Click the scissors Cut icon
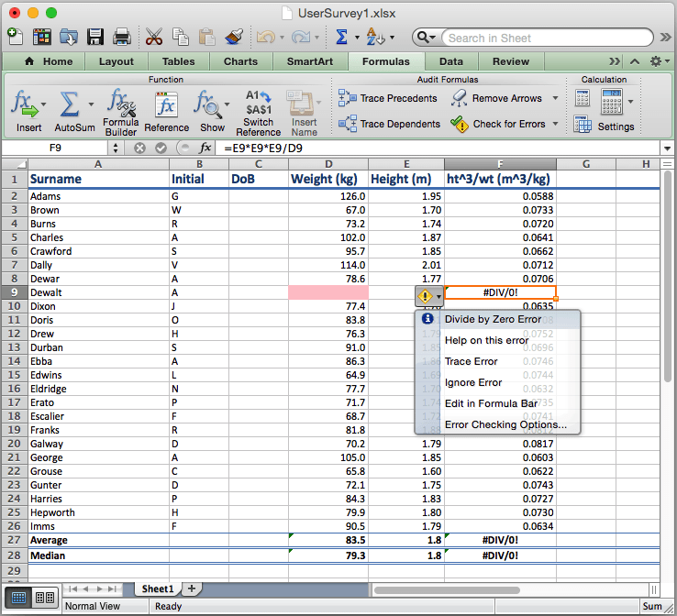 tap(154, 38)
